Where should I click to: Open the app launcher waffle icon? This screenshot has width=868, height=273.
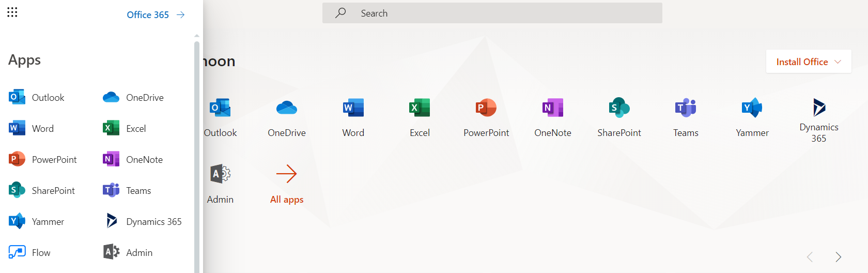click(12, 12)
